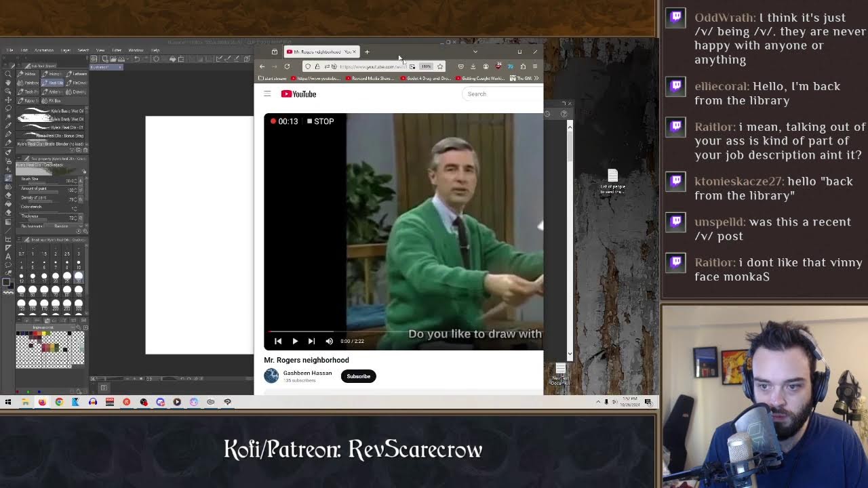Viewport: 868px width, 488px height.
Task: Select the Move layer tool
Action: click(8, 100)
